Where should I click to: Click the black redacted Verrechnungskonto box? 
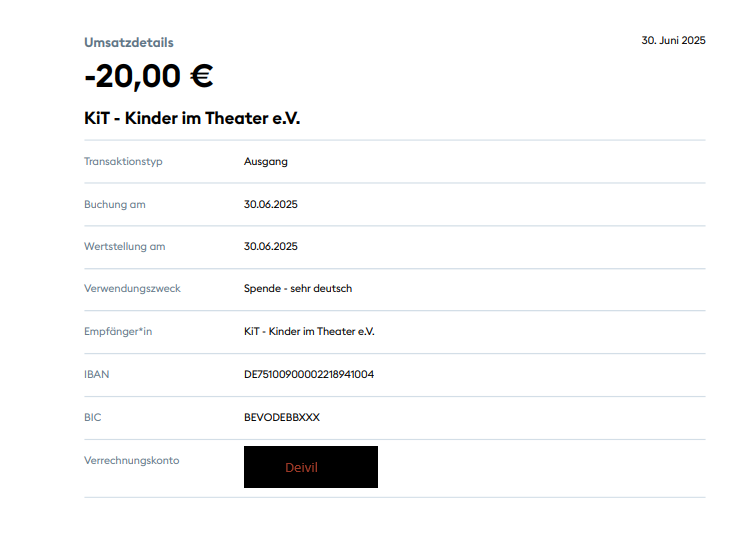(x=311, y=467)
